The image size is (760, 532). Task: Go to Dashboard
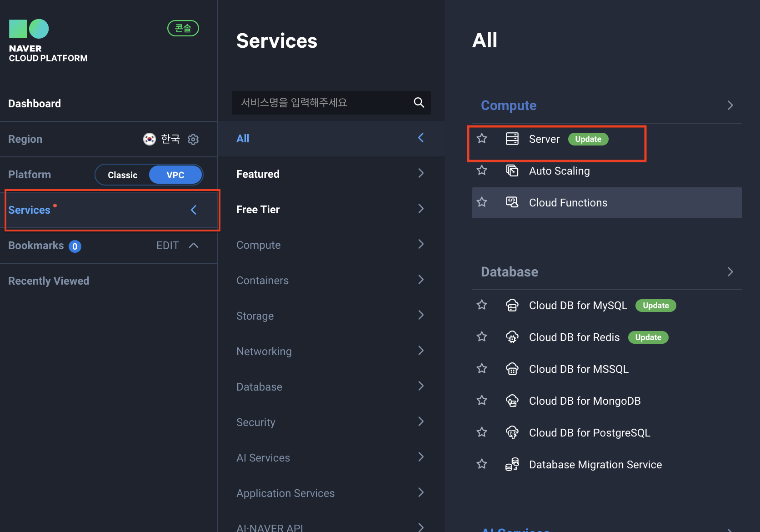pyautogui.click(x=35, y=104)
